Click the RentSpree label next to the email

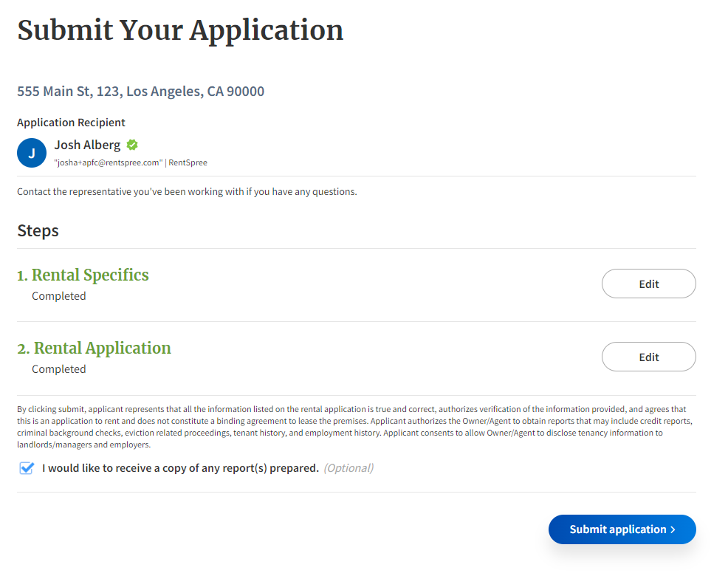tap(190, 162)
